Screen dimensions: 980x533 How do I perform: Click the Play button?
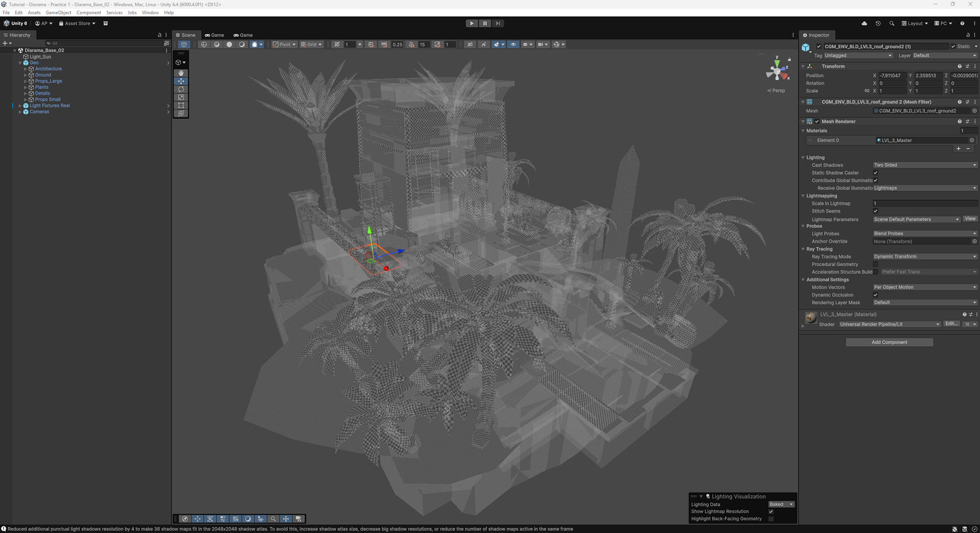click(472, 23)
